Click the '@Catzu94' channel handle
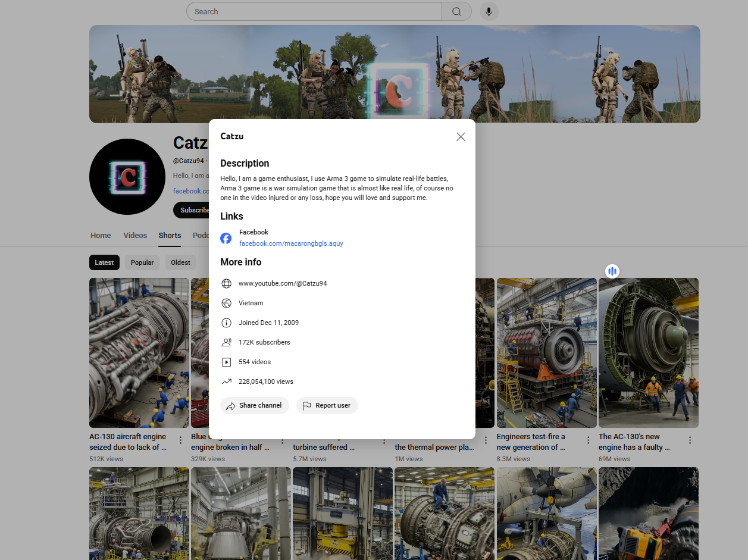 pos(189,161)
